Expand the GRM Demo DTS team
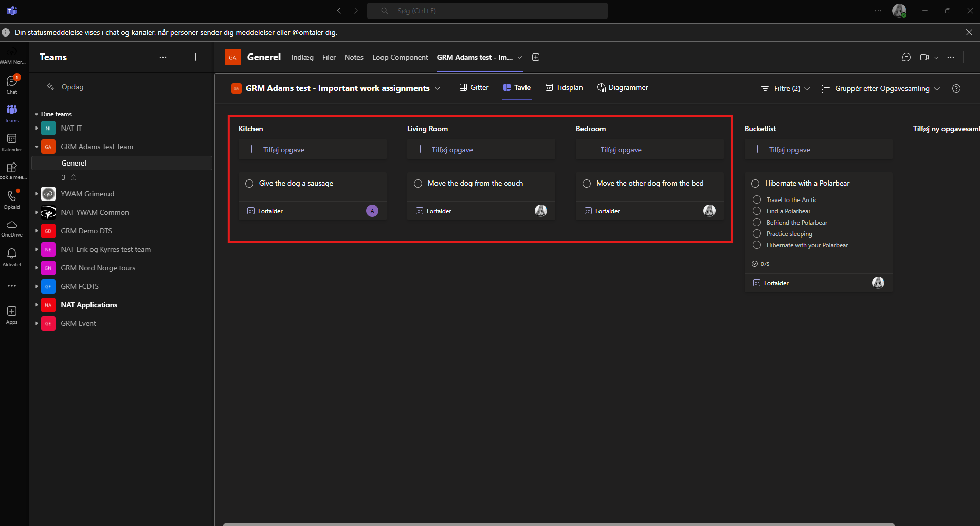 [x=37, y=231]
